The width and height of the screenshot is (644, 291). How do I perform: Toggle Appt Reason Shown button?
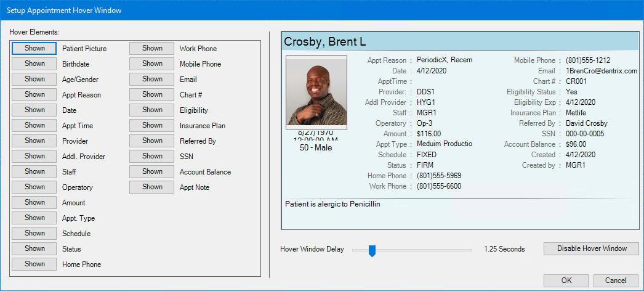click(34, 94)
